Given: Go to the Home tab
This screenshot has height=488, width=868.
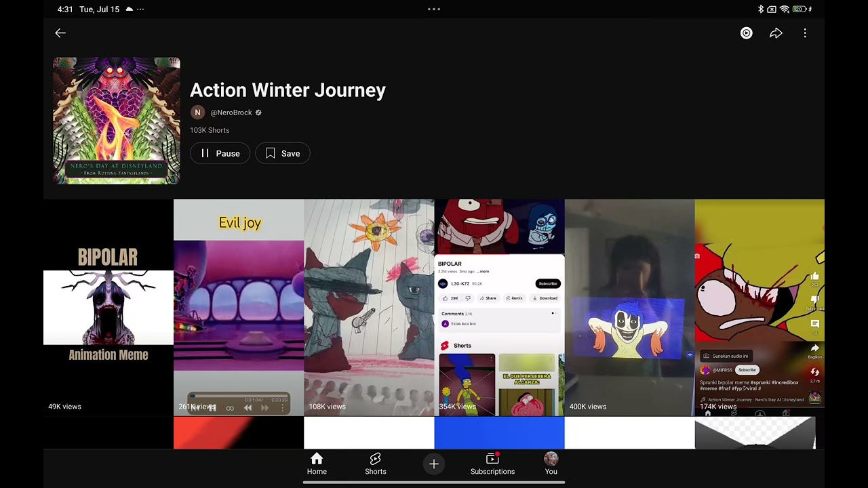Looking at the screenshot, I should click(317, 464).
